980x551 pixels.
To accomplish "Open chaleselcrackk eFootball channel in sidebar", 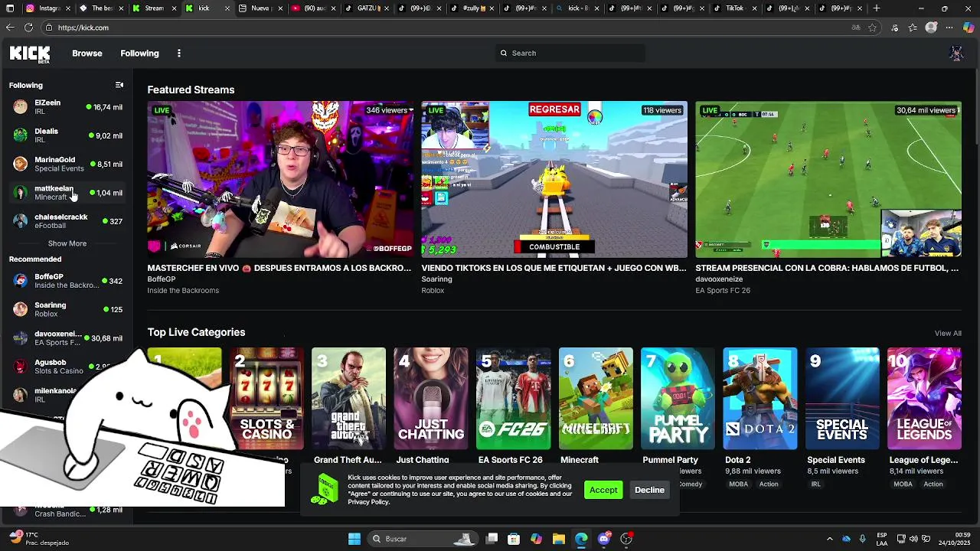I will (67, 221).
